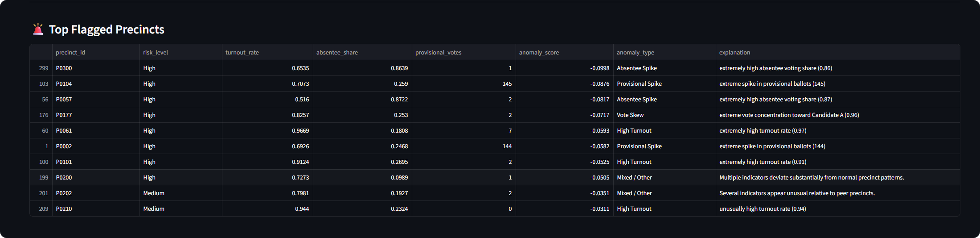This screenshot has height=238, width=980.
Task: Sort by the anomaly_score column header
Action: click(539, 53)
